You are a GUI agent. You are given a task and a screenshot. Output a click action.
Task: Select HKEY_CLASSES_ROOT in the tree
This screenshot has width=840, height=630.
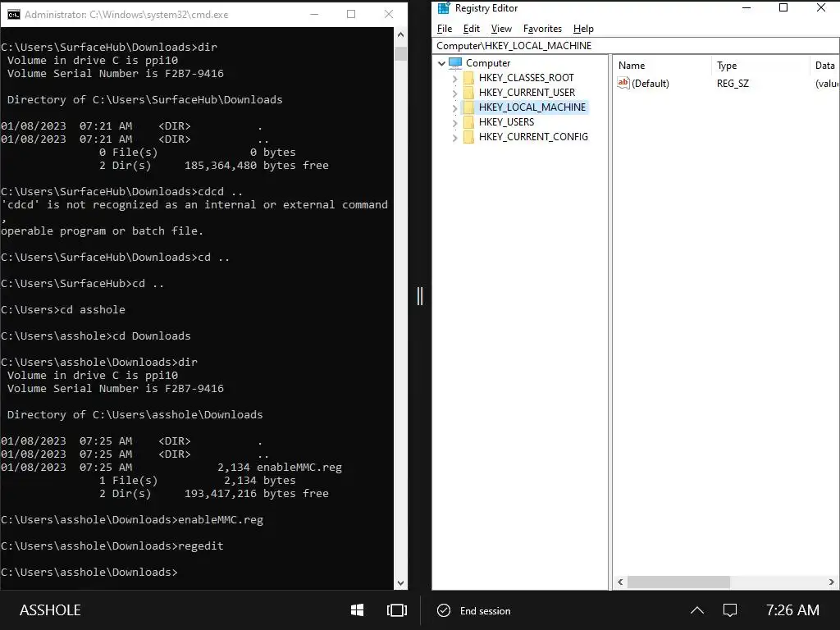coord(526,78)
